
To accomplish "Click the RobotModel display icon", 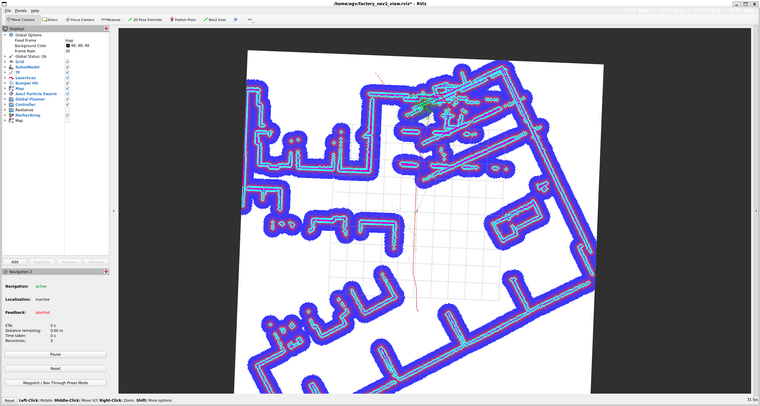I will 11,67.
